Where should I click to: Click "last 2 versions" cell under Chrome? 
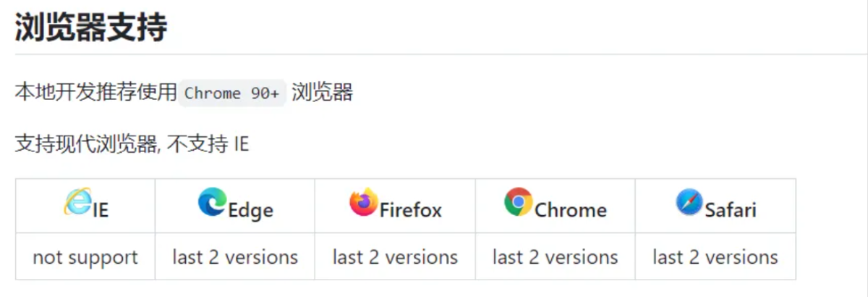click(556, 257)
